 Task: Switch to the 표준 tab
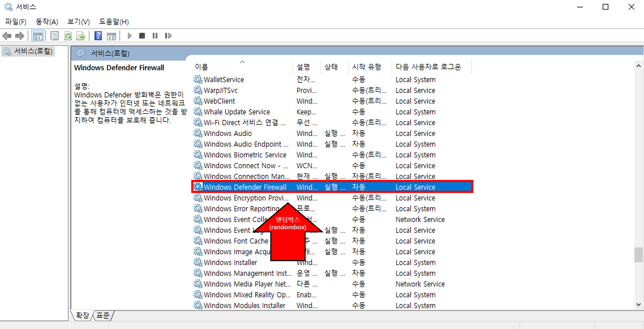coord(103,316)
